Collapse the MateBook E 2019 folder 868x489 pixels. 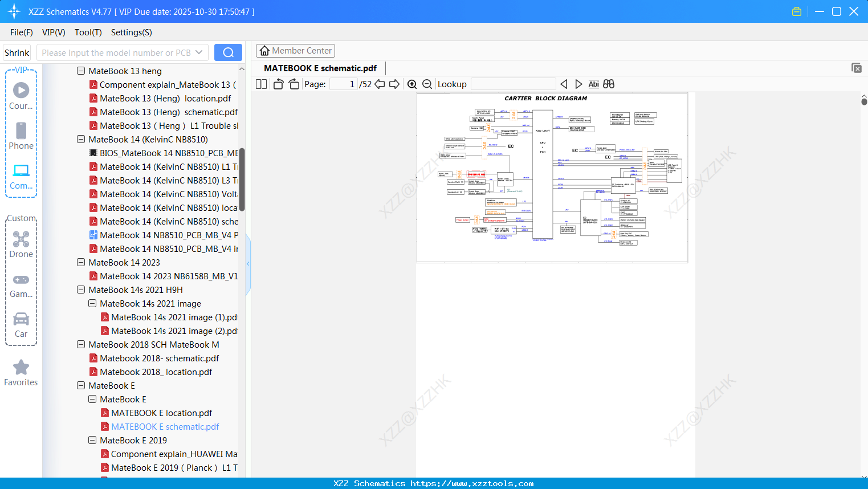point(92,440)
